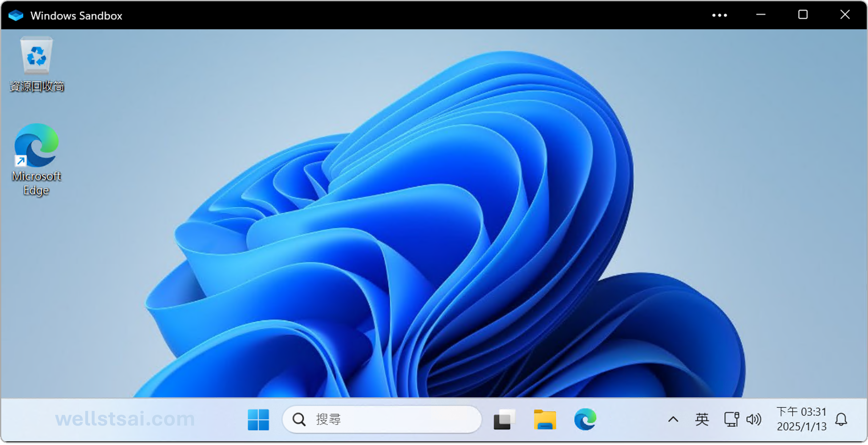This screenshot has height=445, width=868.
Task: Click the Windows Sandbox title bar logo
Action: [15, 15]
